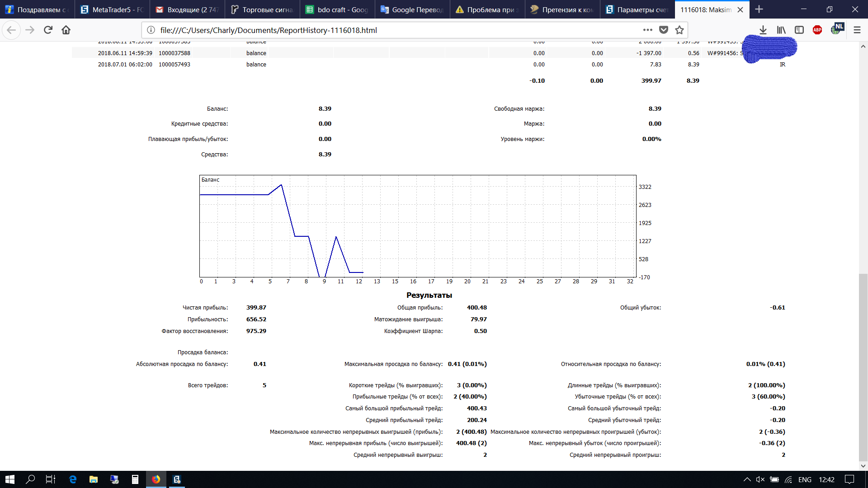Click the Результаты heading

tap(429, 295)
